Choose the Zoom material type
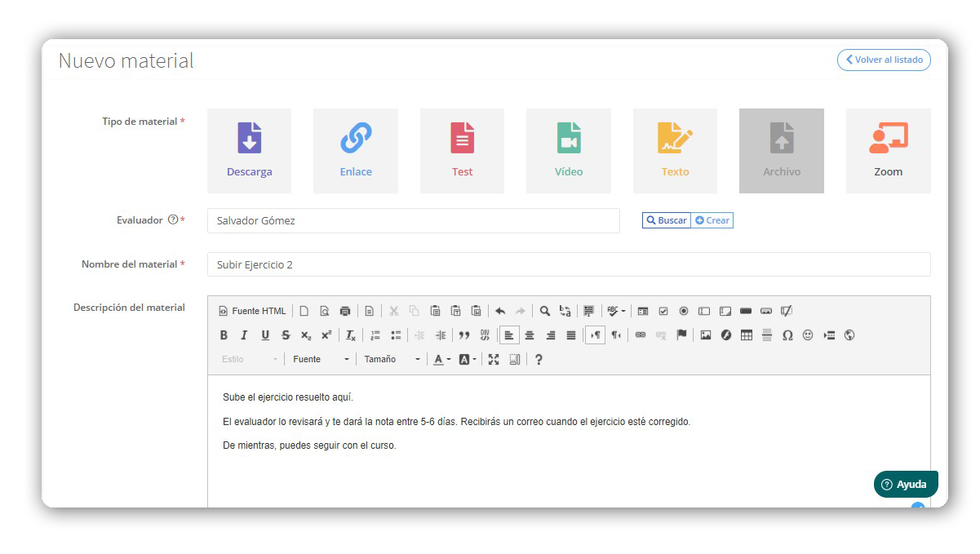 click(888, 150)
